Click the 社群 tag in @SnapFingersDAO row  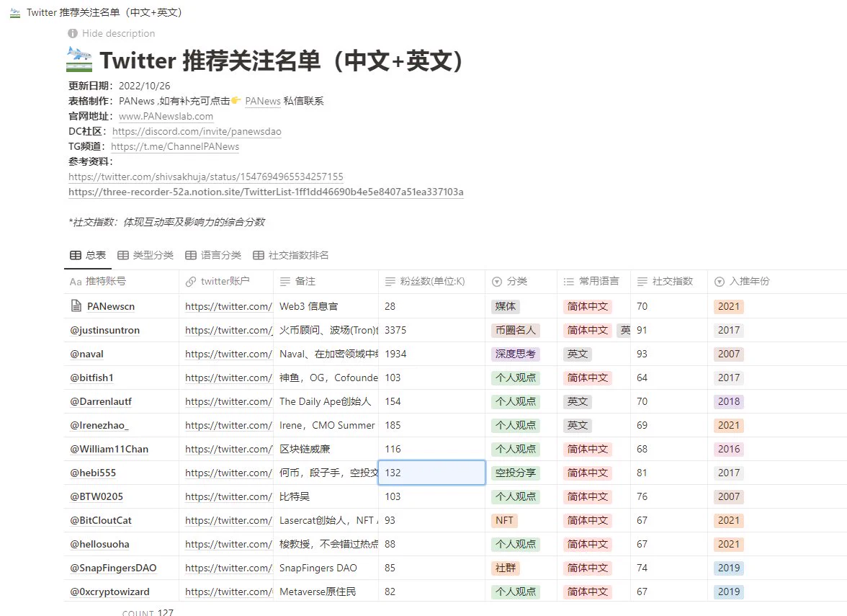pyautogui.click(x=506, y=568)
